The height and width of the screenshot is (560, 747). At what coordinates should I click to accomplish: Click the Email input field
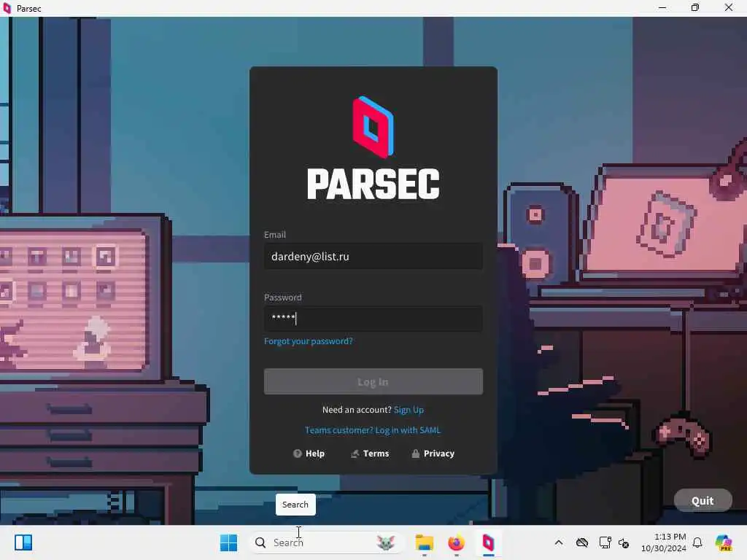(x=373, y=257)
